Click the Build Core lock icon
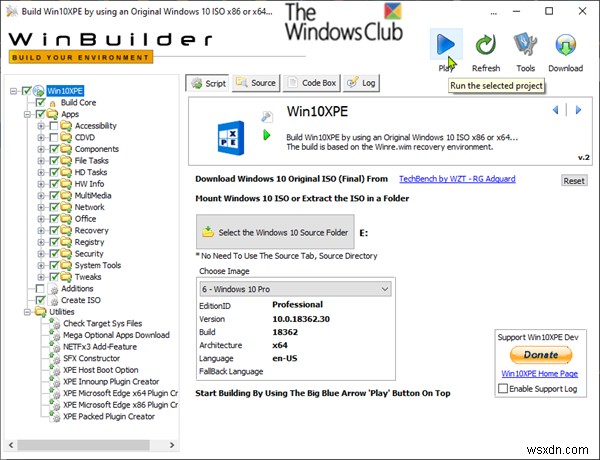600x460 pixels. tap(53, 103)
